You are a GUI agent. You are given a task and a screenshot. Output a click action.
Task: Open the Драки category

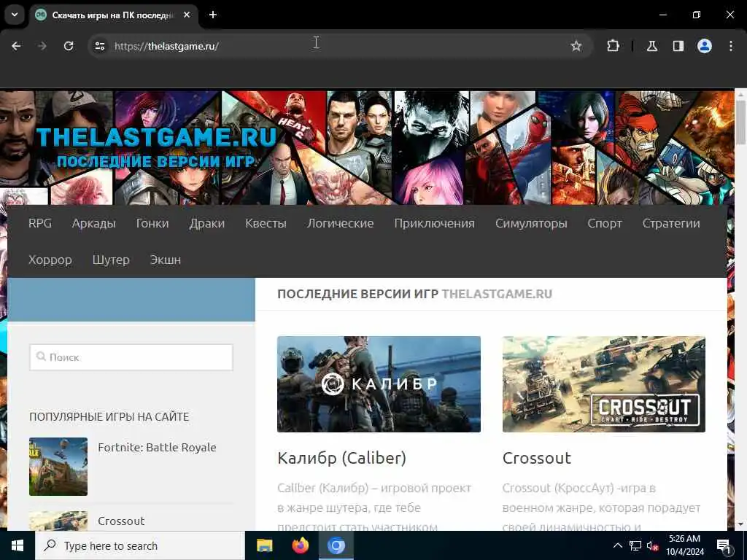[x=206, y=223]
